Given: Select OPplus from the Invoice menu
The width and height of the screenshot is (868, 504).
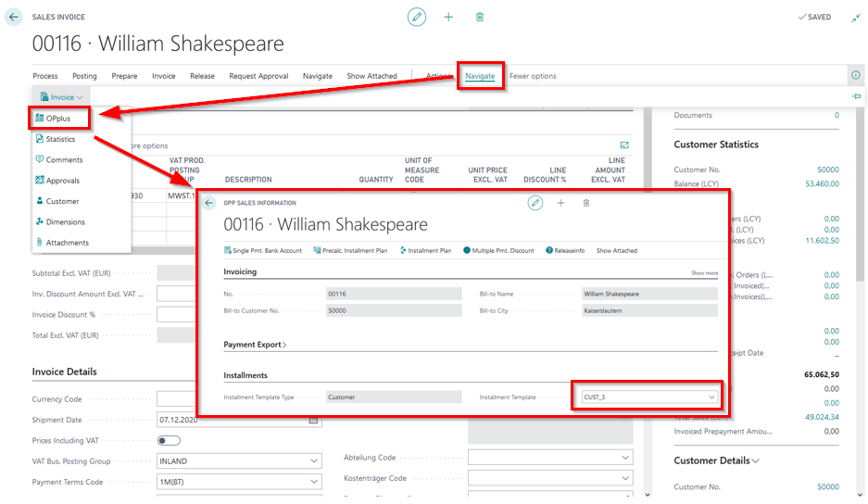Looking at the screenshot, I should coord(58,119).
